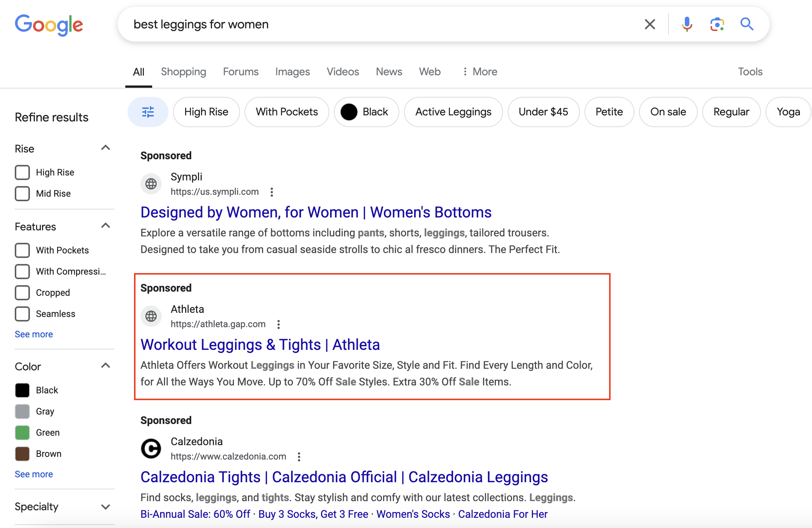
Task: Select the Web tab
Action: coord(430,71)
